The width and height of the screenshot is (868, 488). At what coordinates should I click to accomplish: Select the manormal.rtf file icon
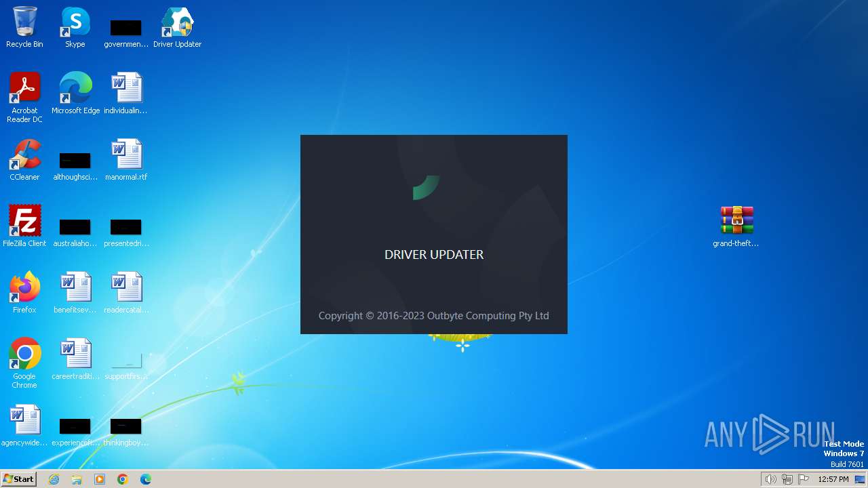[x=126, y=160]
